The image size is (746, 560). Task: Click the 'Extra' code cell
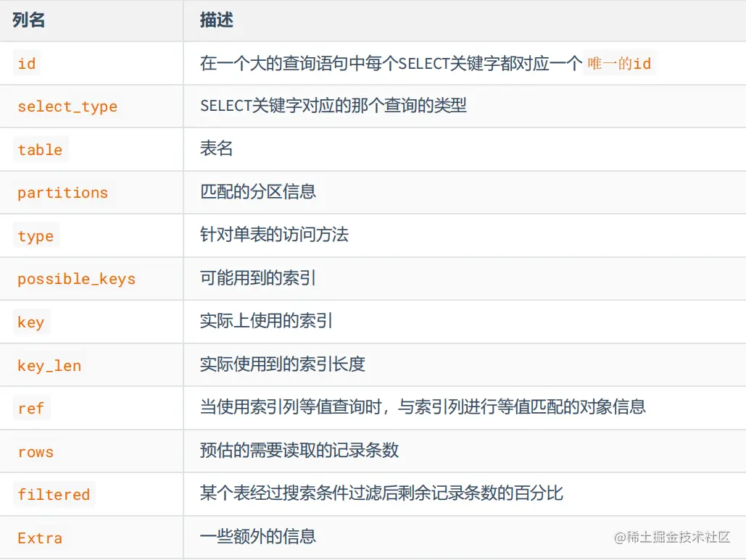pyautogui.click(x=41, y=538)
